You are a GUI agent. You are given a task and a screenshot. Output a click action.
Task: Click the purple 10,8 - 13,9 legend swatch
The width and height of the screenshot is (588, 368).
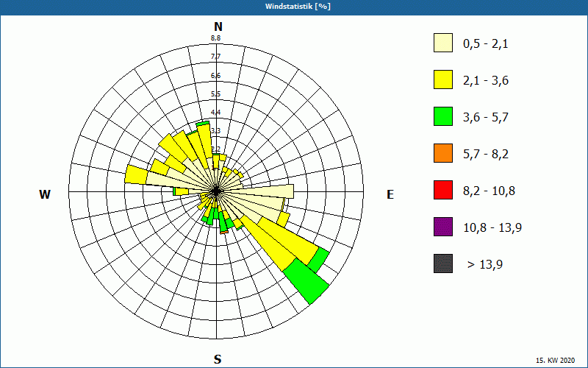point(443,227)
